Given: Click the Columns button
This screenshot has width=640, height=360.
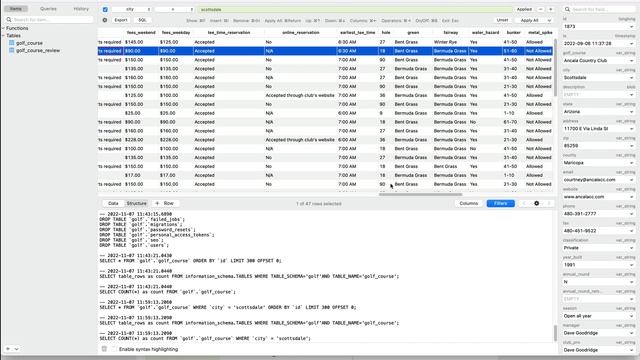Looking at the screenshot, I should [x=469, y=203].
